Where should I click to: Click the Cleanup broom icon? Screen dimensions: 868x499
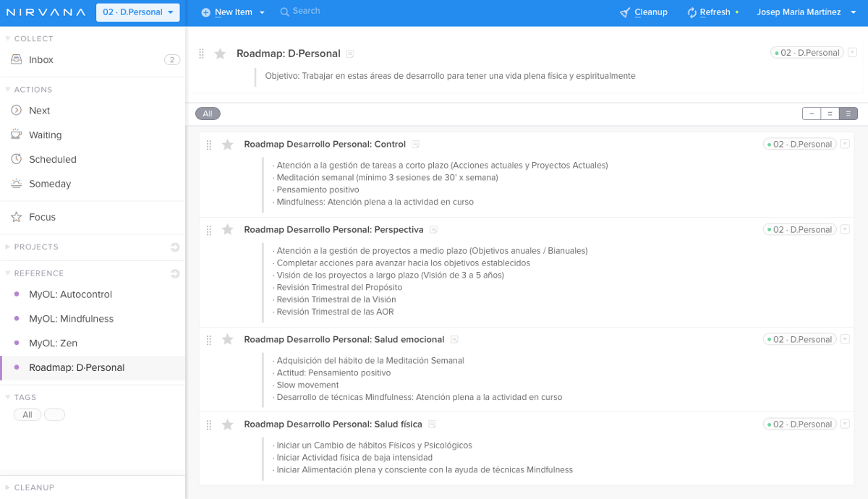click(x=626, y=12)
